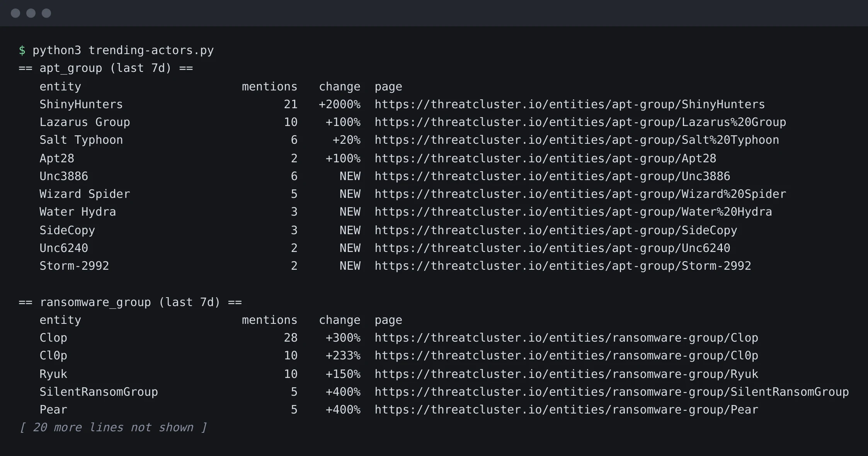Click the NEW value in SideCopy row
This screenshot has width=868, height=456.
tap(350, 230)
